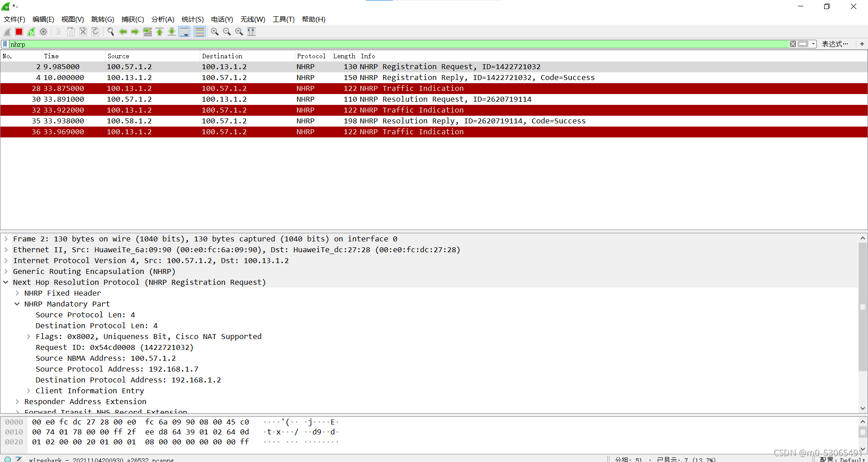Open the 文件(F) menu
Image resolution: width=868 pixels, height=462 pixels.
point(14,19)
